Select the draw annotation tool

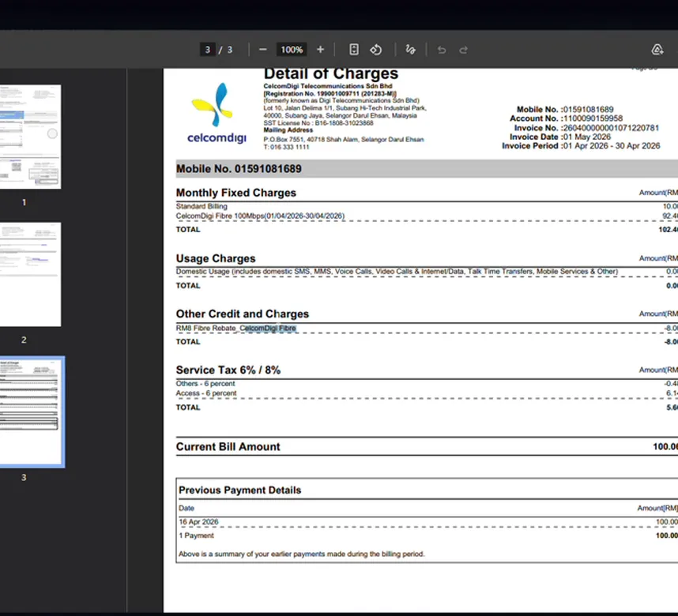coord(410,50)
